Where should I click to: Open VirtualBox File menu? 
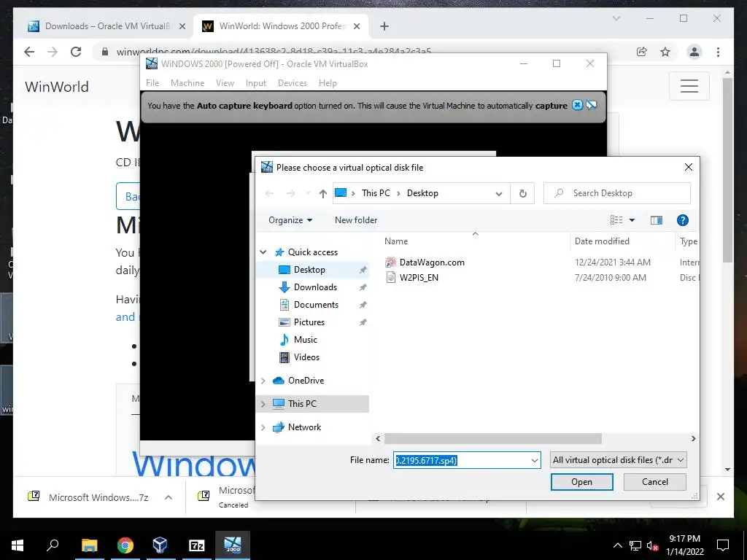152,83
